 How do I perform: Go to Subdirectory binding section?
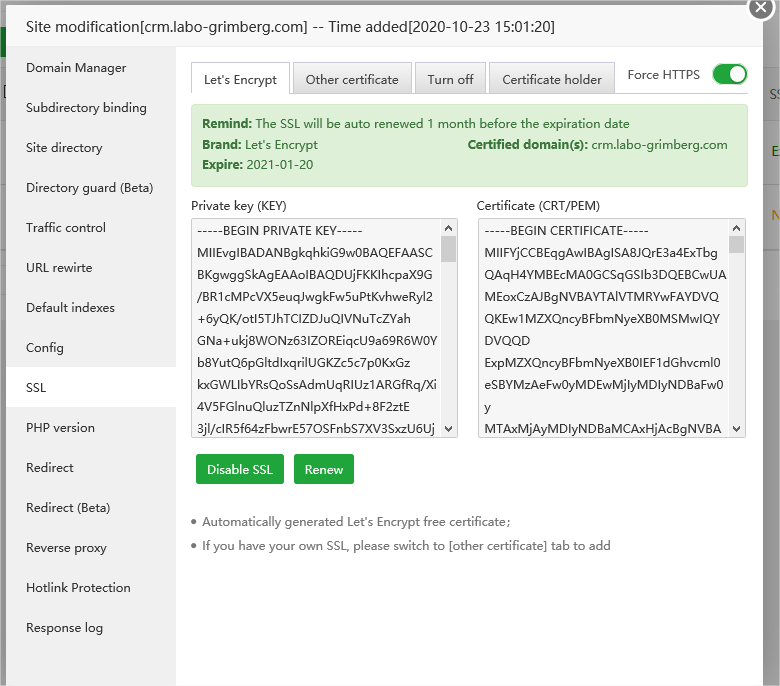pyautogui.click(x=86, y=108)
